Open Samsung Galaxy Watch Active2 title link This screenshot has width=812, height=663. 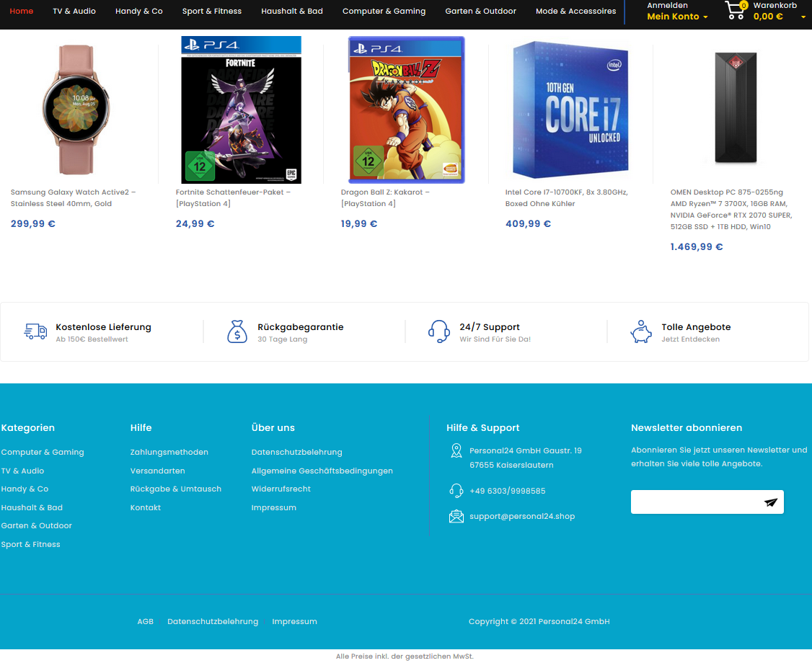(73, 197)
